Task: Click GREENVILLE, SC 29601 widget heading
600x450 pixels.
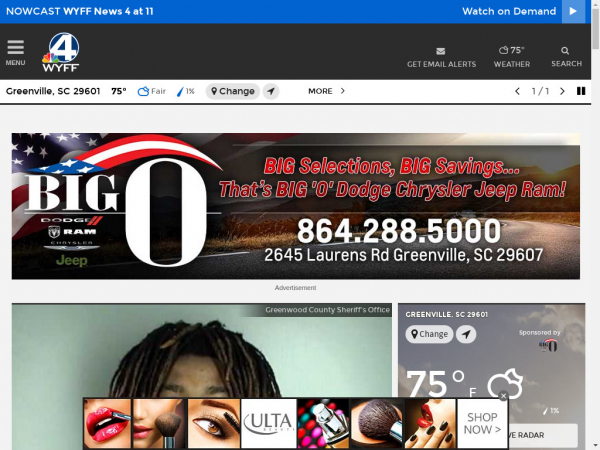Action: (x=447, y=315)
